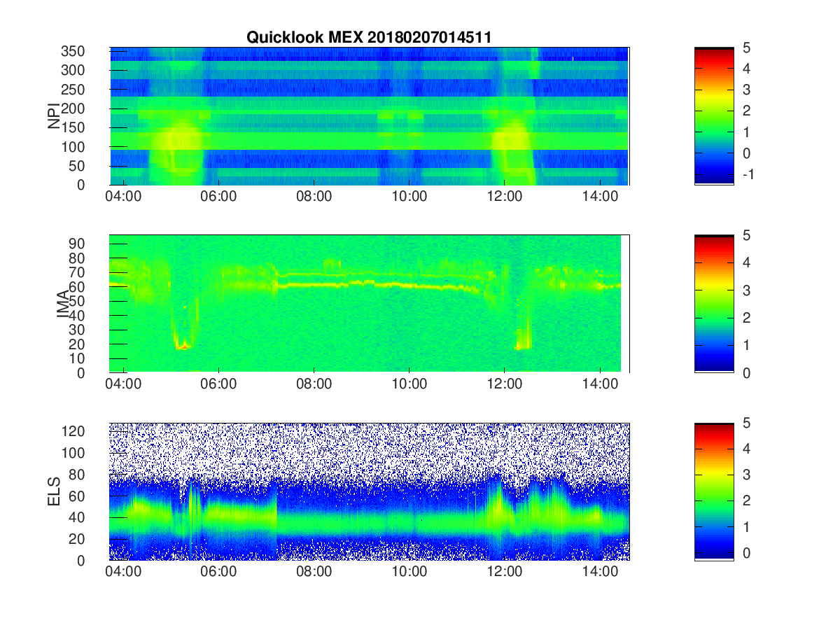Click the 3 label on ELS colorbar
The image size is (840, 630).
tap(745, 475)
